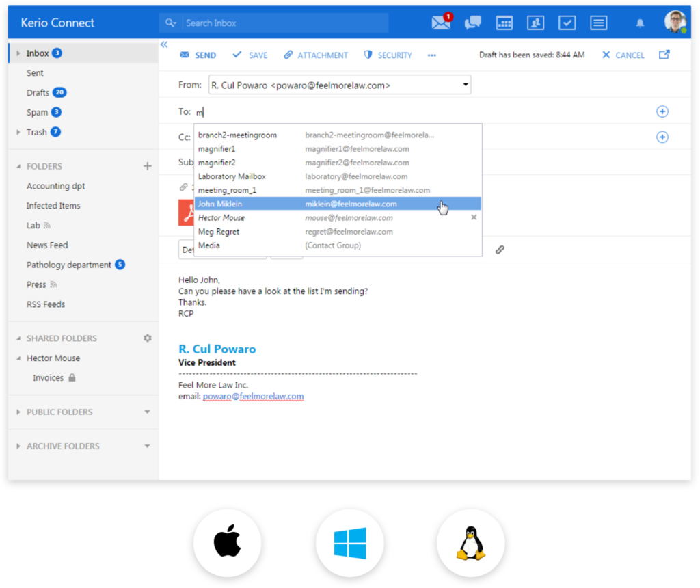This screenshot has width=700, height=588.
Task: Click in the To recipient field
Action: (422, 111)
